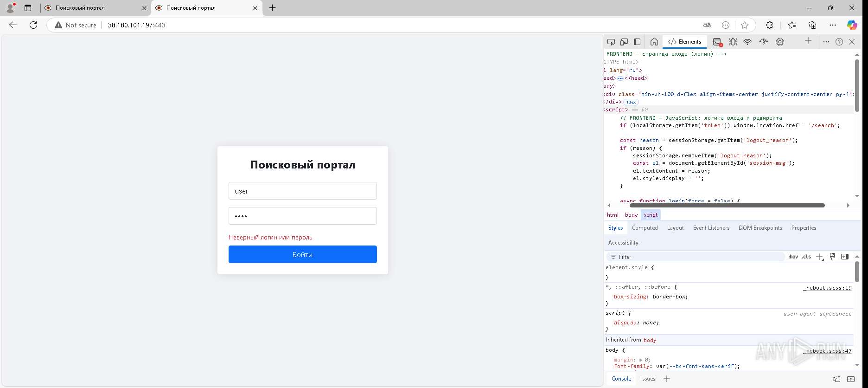Add a new style rule plus icon
868x388 pixels.
pyautogui.click(x=819, y=257)
